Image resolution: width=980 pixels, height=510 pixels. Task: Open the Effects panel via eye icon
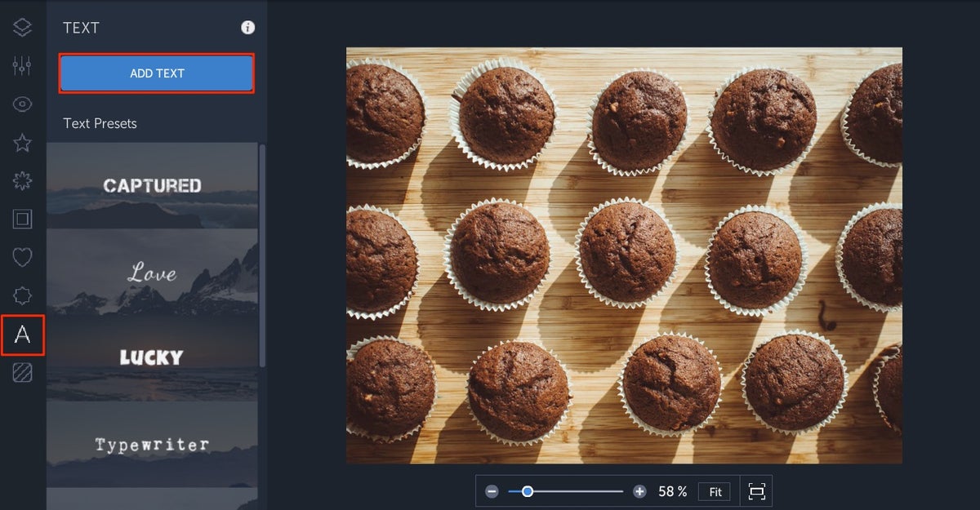22,104
